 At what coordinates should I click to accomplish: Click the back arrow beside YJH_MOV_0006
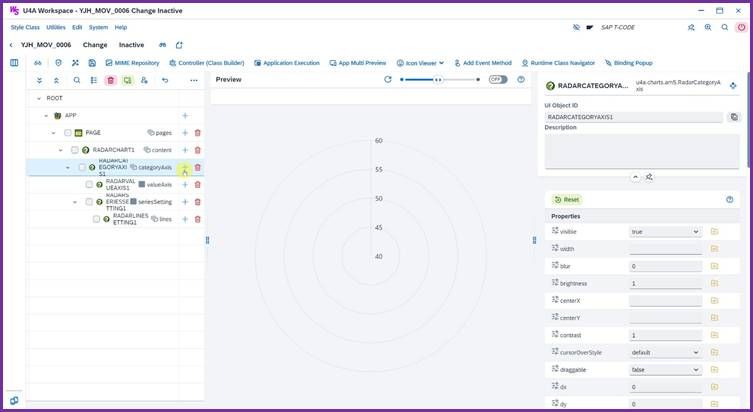(x=11, y=45)
